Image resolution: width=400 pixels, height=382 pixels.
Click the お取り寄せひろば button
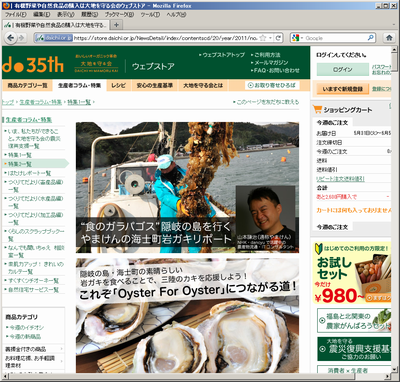pos(272,85)
